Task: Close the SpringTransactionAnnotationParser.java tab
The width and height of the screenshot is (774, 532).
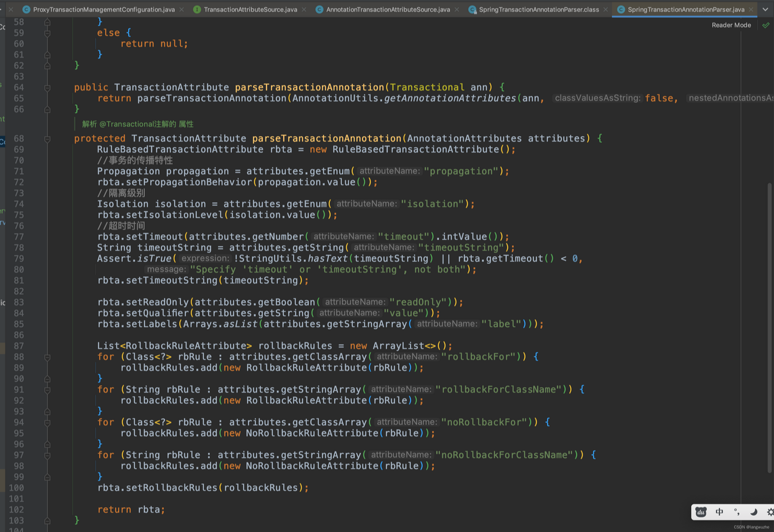Action: tap(751, 10)
